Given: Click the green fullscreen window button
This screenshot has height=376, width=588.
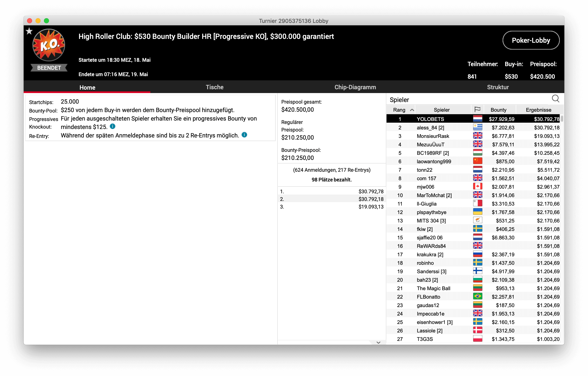Looking at the screenshot, I should coord(46,21).
